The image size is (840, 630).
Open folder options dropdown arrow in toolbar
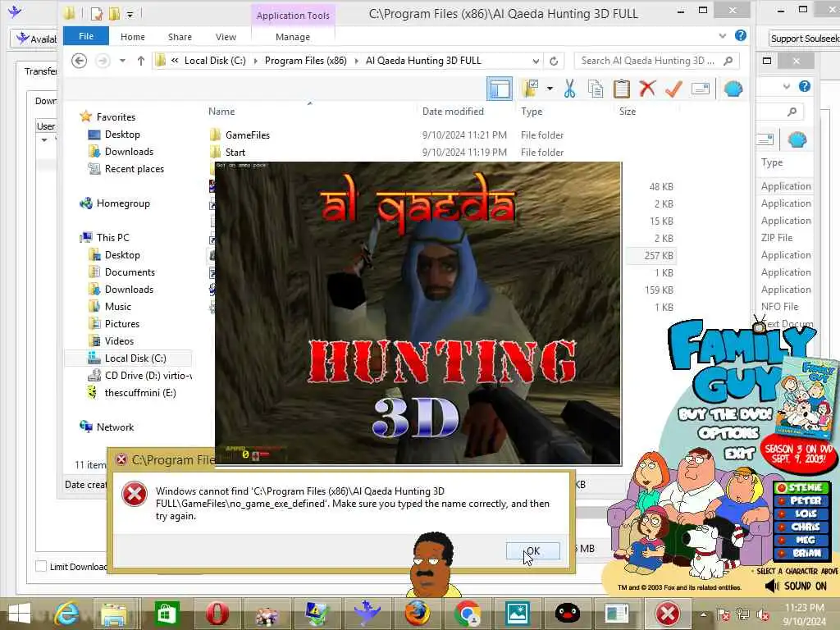pyautogui.click(x=550, y=89)
